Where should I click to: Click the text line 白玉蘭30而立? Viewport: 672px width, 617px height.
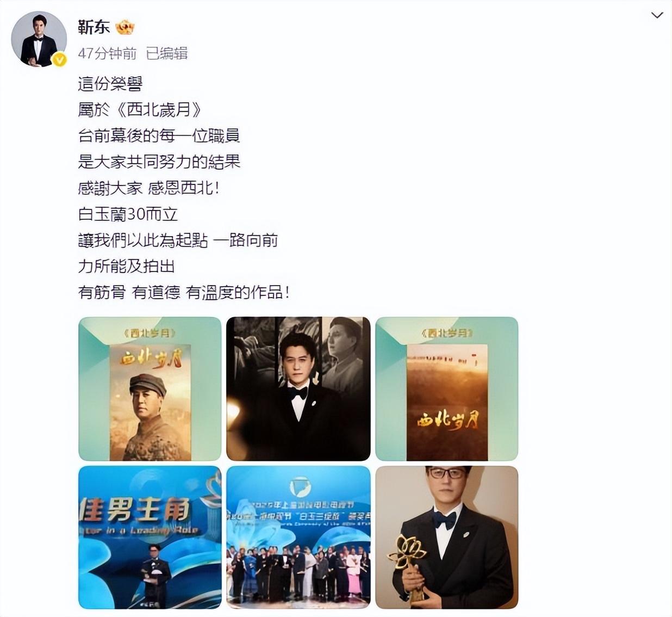(x=128, y=214)
